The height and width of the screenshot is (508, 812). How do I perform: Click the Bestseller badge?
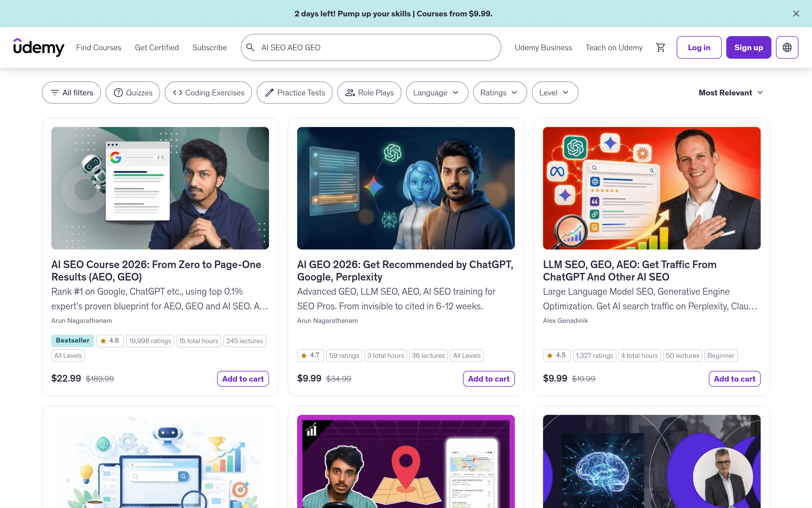tap(72, 340)
